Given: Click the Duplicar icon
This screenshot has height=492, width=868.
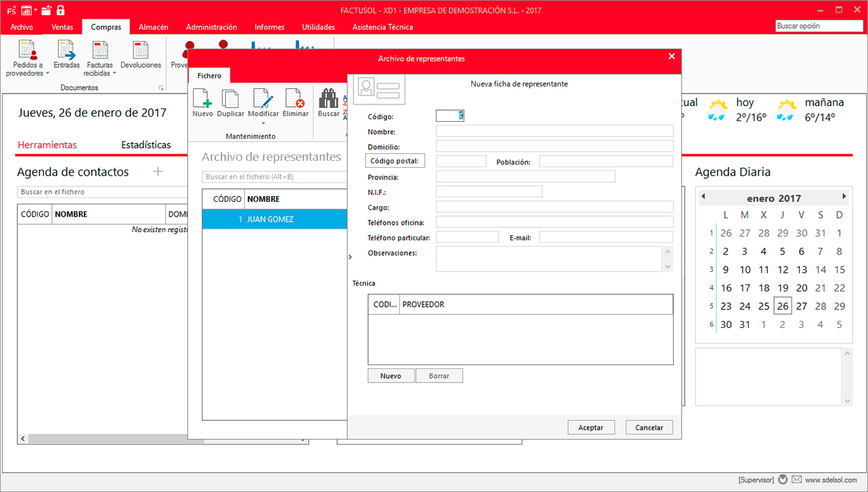Looking at the screenshot, I should point(230,98).
